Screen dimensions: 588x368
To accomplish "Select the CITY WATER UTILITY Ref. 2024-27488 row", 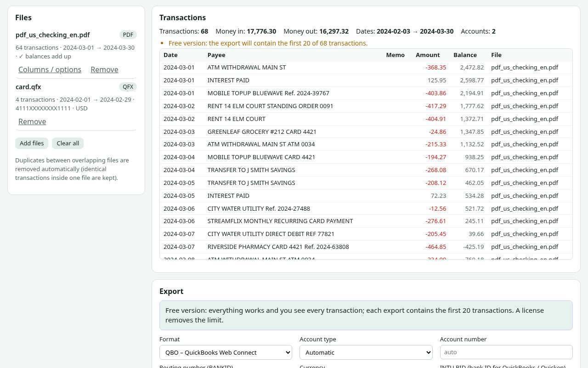I will click(x=366, y=208).
